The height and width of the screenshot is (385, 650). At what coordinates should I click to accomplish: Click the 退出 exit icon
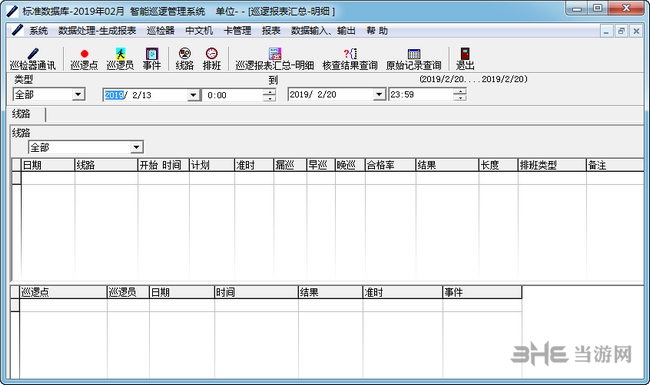(465, 59)
